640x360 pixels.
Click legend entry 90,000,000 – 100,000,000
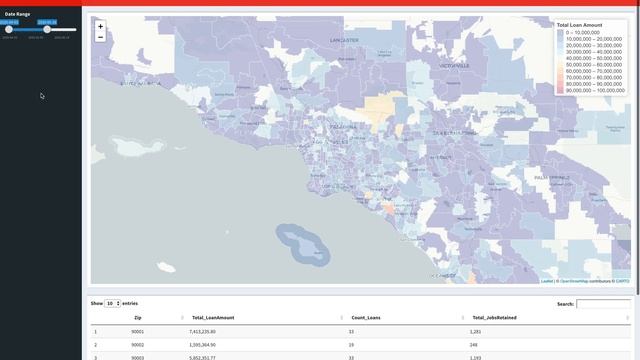click(595, 91)
